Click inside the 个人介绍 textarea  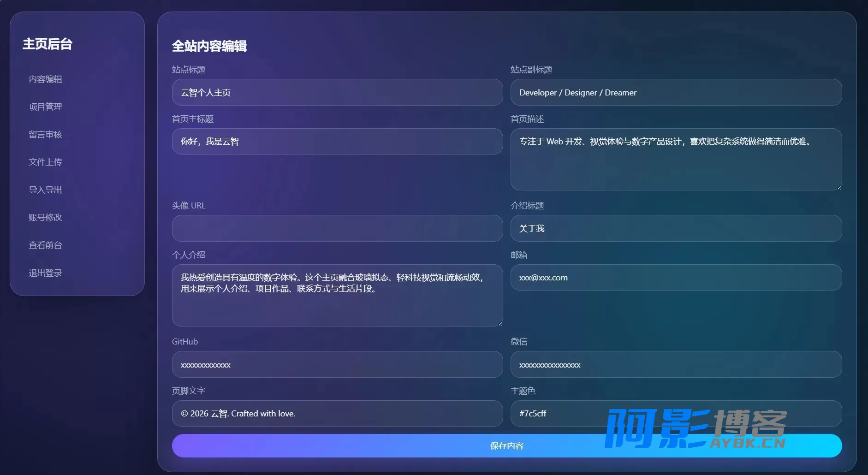(x=337, y=295)
